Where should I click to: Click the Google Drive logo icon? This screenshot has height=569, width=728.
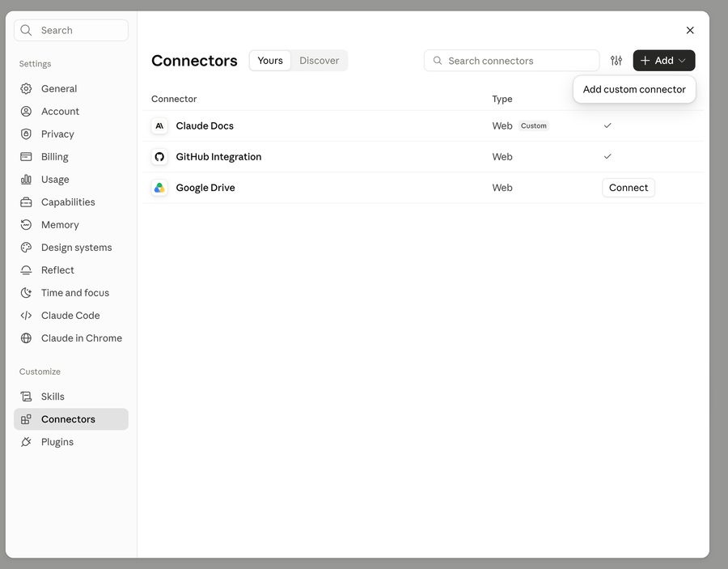[159, 188]
